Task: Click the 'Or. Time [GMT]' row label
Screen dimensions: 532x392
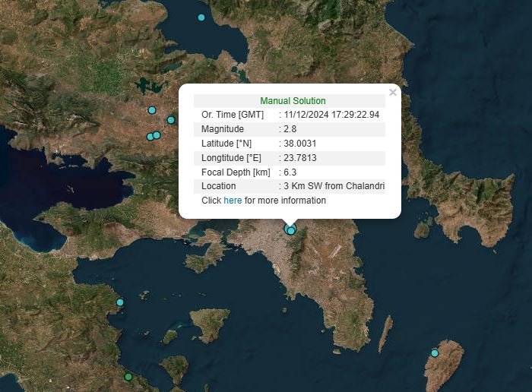Action: (x=233, y=115)
